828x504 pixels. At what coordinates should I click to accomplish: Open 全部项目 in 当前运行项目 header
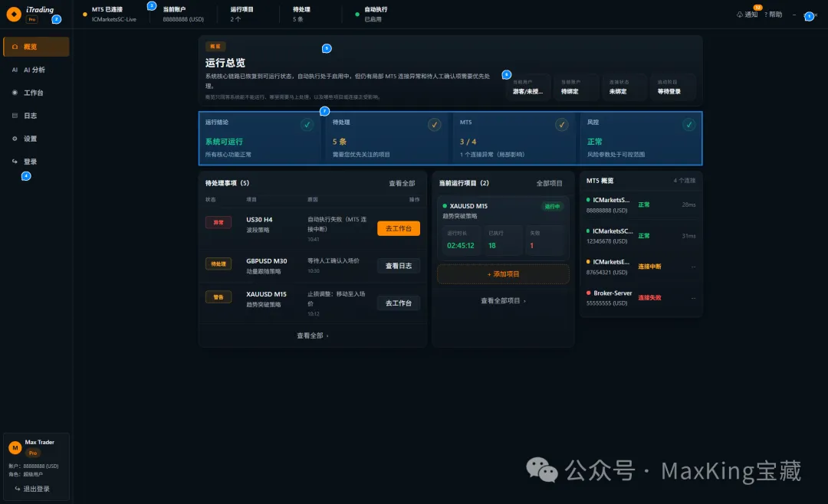549,183
